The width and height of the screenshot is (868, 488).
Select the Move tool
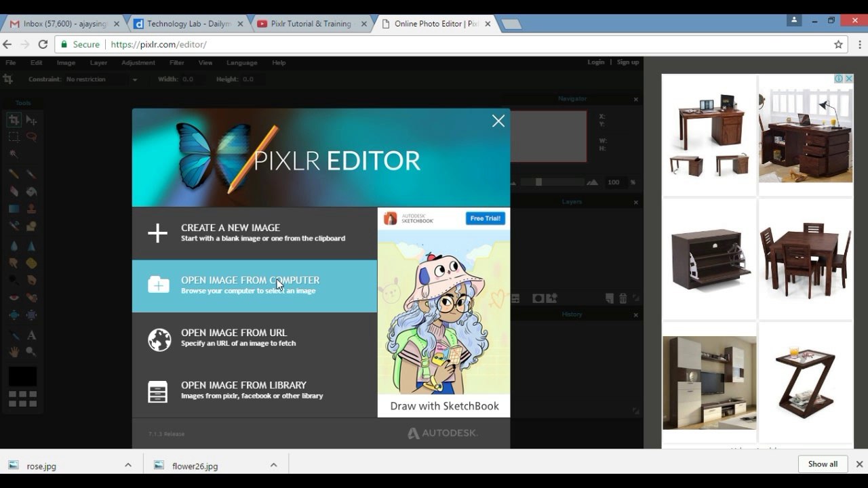pos(31,120)
